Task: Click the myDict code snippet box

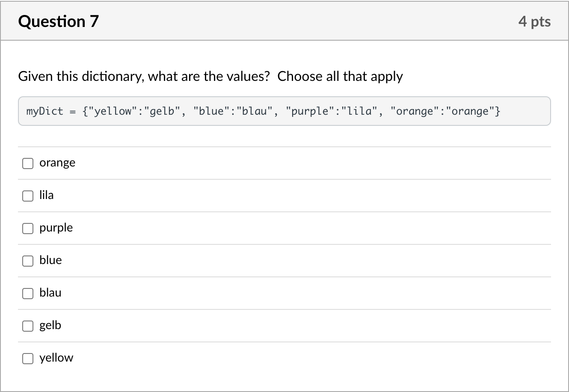Action: 284,111
